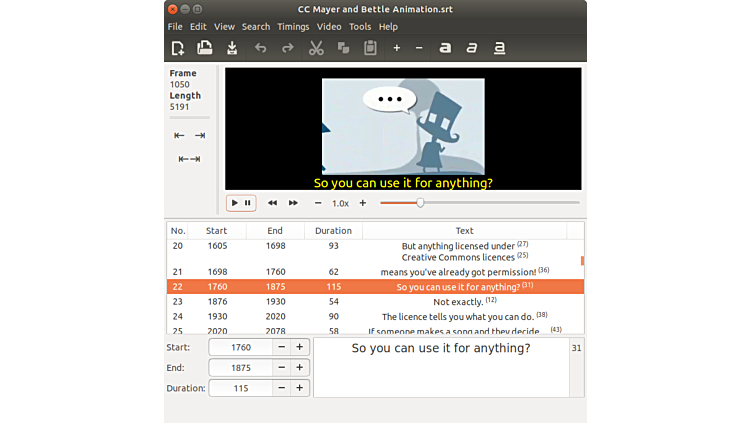The height and width of the screenshot is (423, 752).
Task: Save the subtitles with the toolbar icon
Action: (232, 48)
